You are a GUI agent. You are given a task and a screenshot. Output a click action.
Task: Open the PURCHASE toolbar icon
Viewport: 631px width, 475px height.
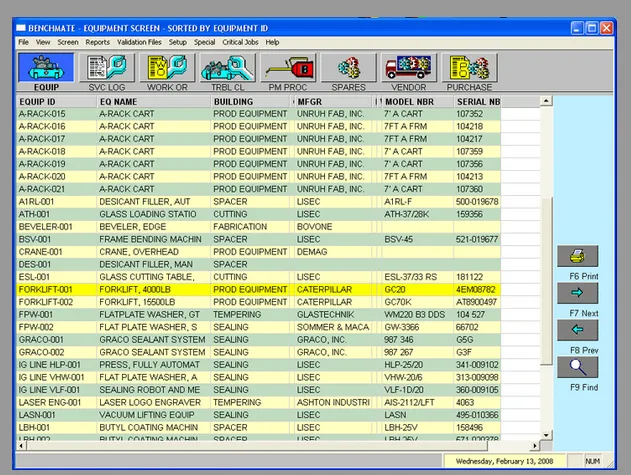(470, 68)
